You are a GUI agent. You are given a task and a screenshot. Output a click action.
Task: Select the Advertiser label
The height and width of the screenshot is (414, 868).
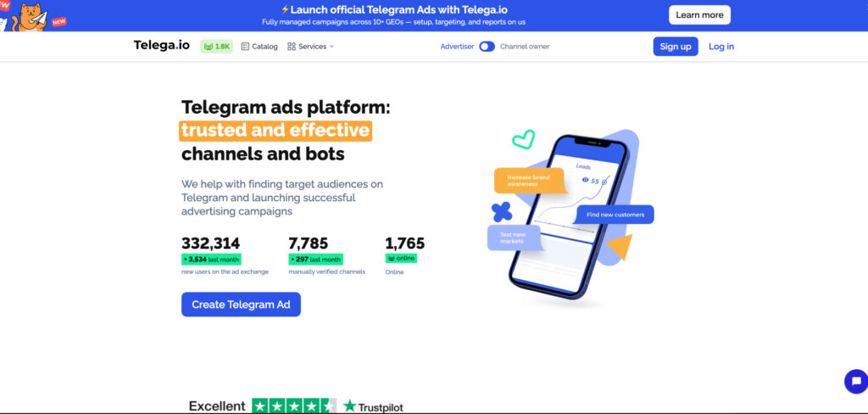pyautogui.click(x=457, y=47)
